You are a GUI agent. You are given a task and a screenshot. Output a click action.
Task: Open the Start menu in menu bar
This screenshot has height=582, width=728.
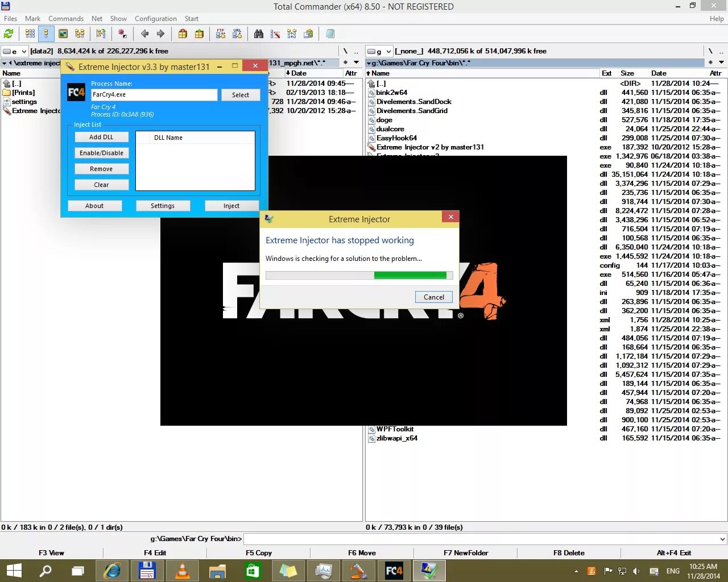coord(192,19)
